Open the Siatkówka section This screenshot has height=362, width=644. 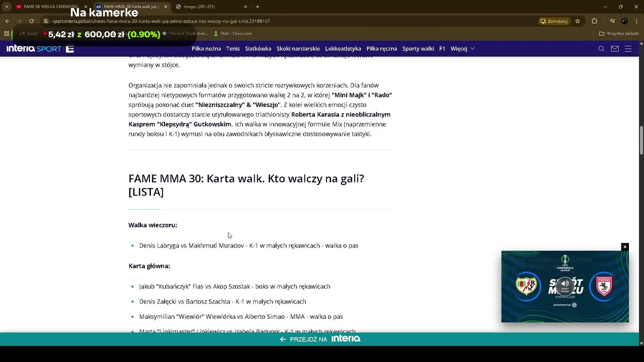258,49
